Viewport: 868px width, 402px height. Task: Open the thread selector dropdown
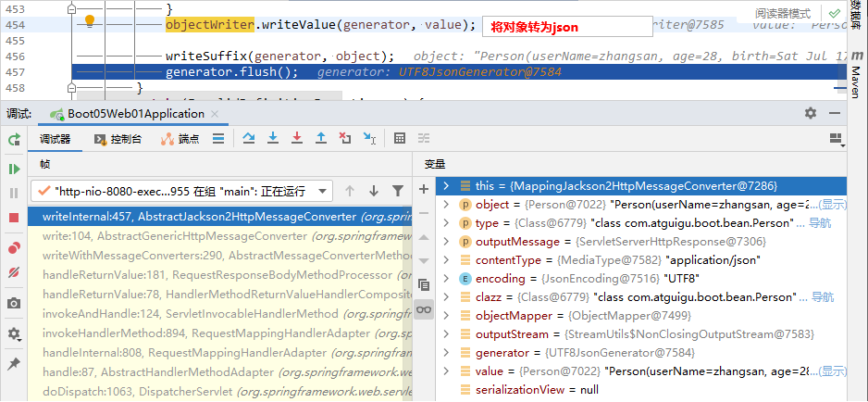[x=181, y=192]
